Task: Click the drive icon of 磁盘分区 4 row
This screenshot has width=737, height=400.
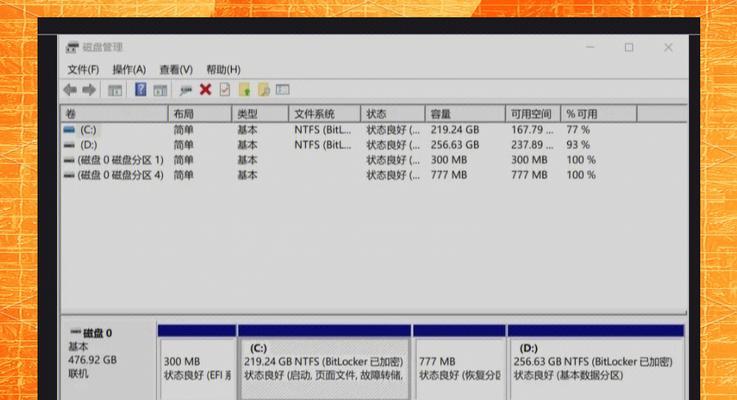Action: tap(69, 175)
